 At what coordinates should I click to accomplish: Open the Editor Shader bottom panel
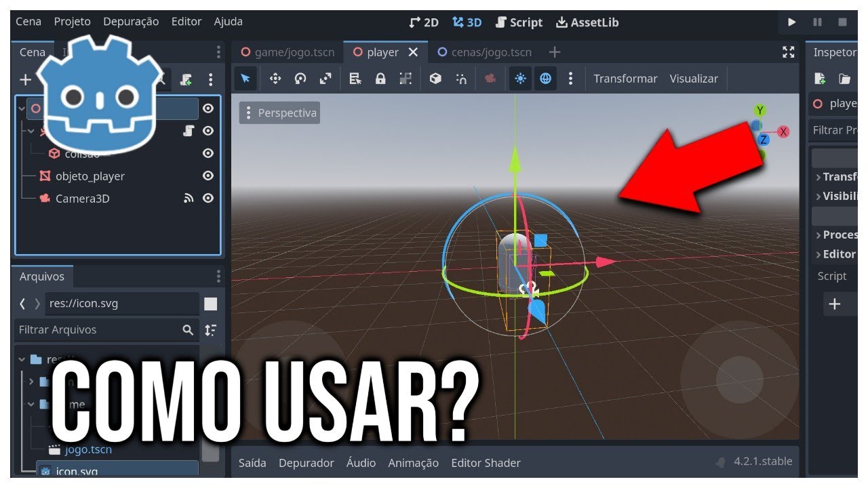486,463
